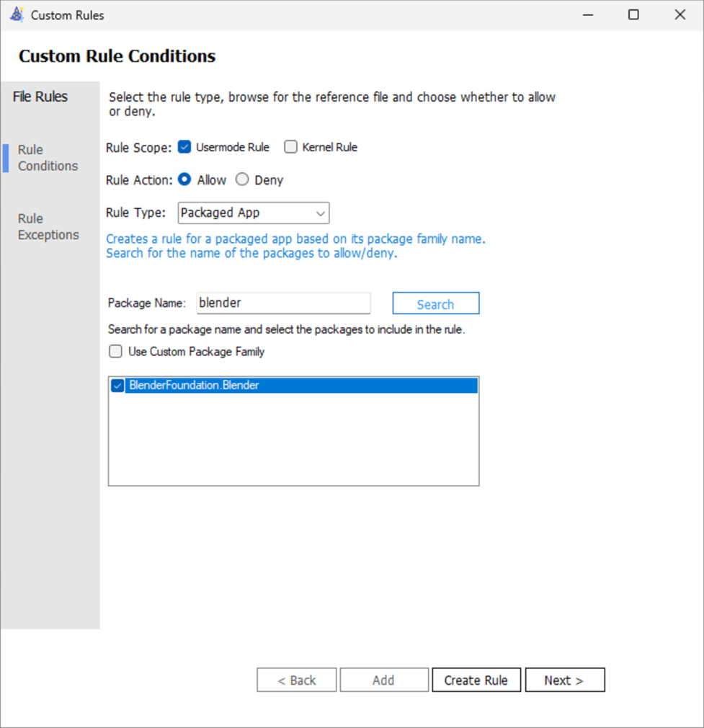The height and width of the screenshot is (728, 704).
Task: Click the Custom Rules wizard app icon
Action: pyautogui.click(x=16, y=14)
